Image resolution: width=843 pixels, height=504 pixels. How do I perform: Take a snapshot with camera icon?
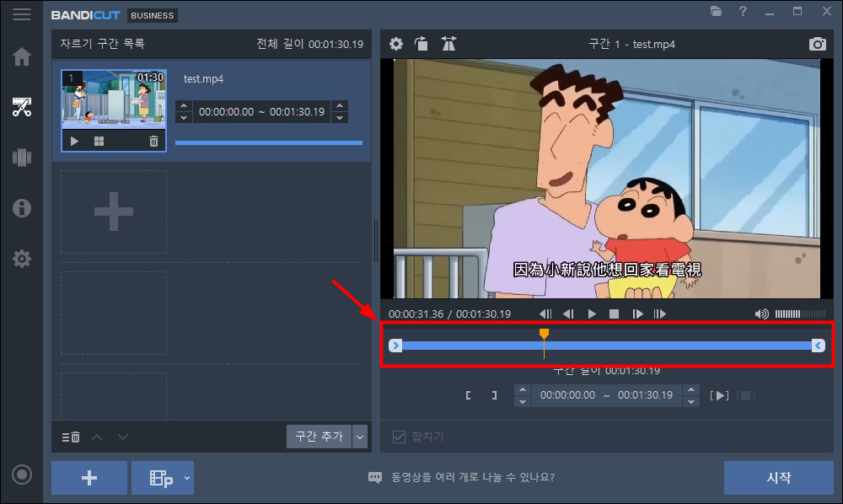(817, 44)
